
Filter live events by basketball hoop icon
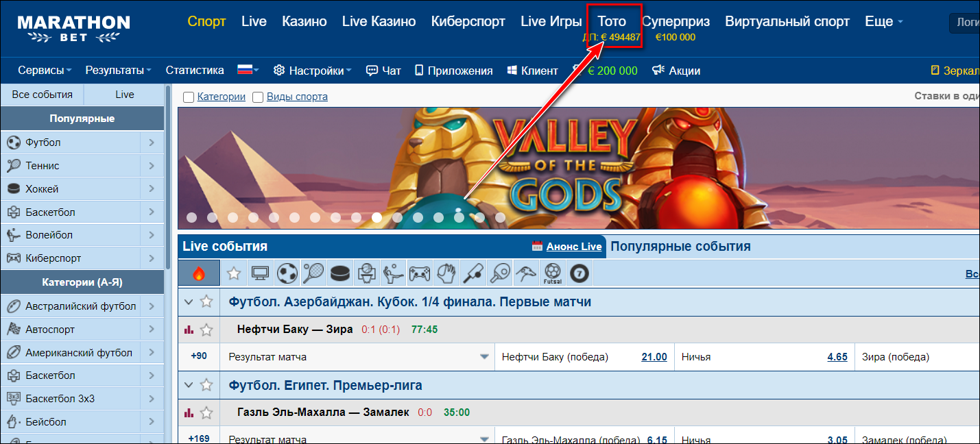click(x=367, y=273)
